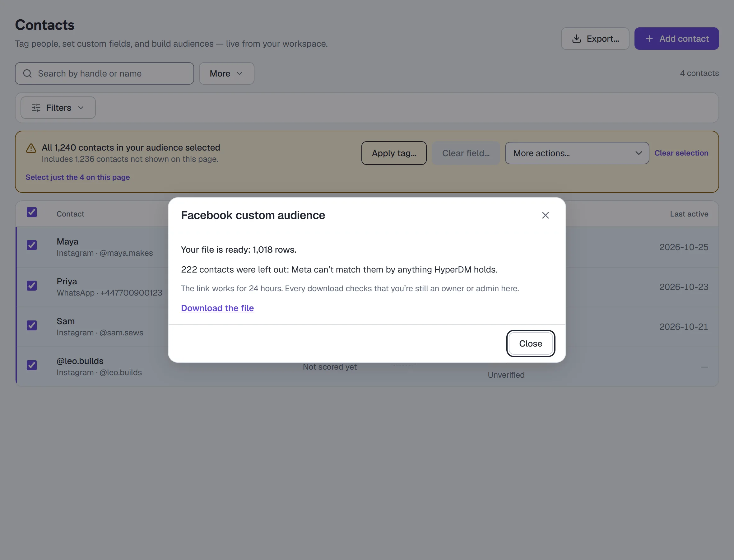Open the More dropdown
The image size is (734, 560).
tap(226, 73)
